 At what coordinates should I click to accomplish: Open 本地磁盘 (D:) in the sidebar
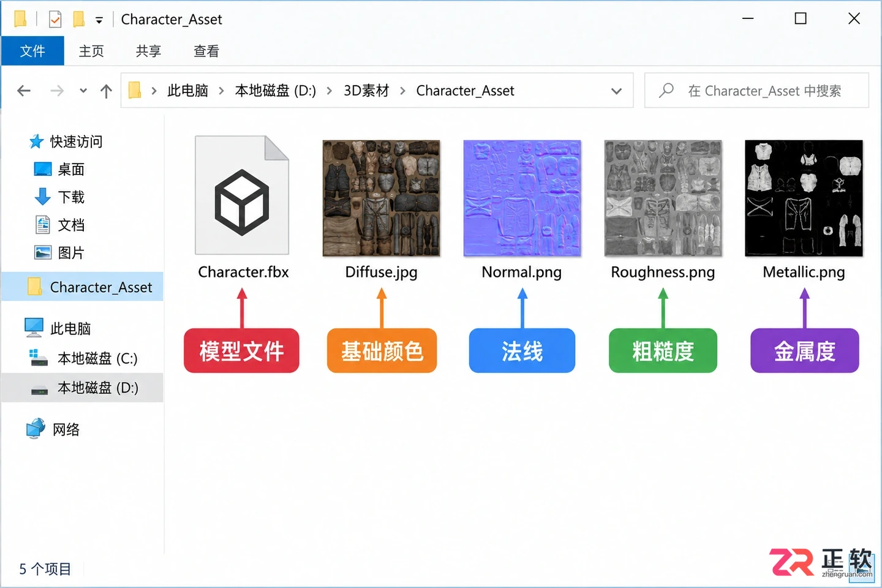(x=82, y=388)
